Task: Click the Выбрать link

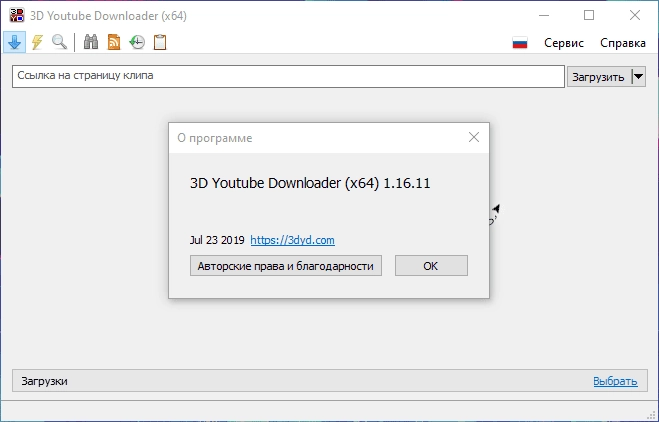Action: pyautogui.click(x=615, y=381)
